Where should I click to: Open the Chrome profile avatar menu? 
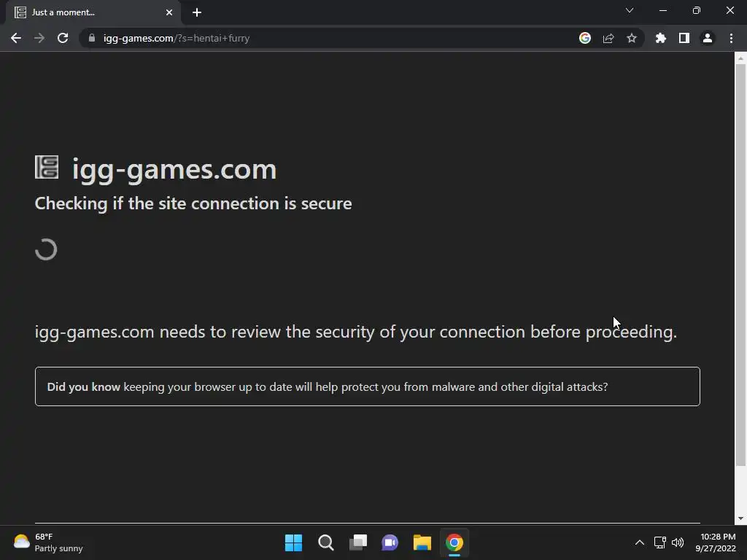point(708,38)
